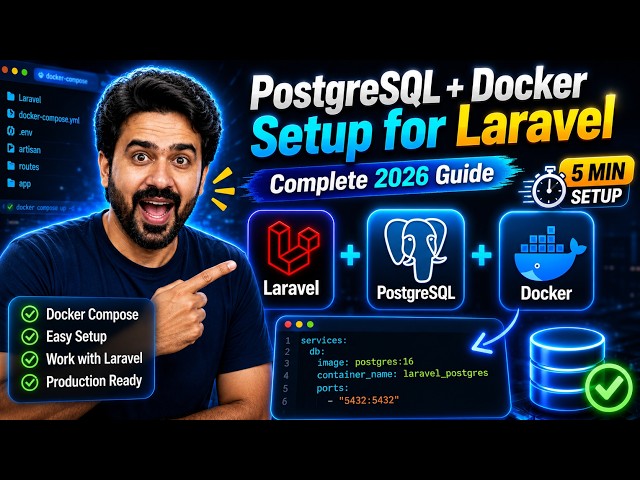Click line number 1 in the code snippet
This screenshot has height=480, width=640.
pos(287,340)
